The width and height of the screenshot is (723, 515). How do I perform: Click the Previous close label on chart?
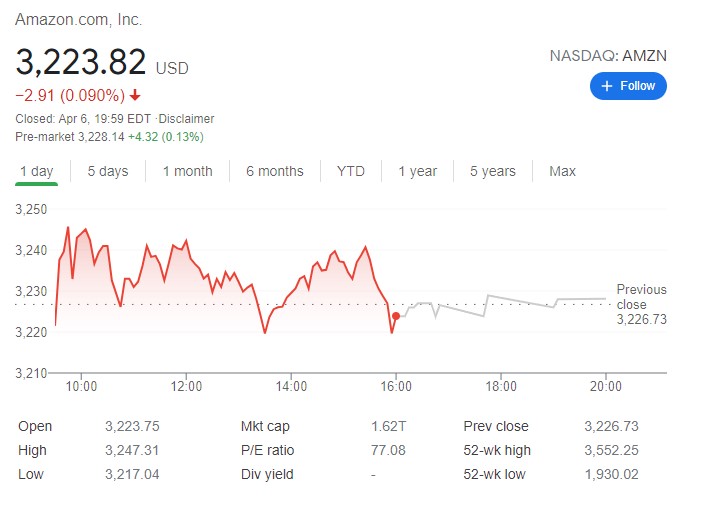641,297
